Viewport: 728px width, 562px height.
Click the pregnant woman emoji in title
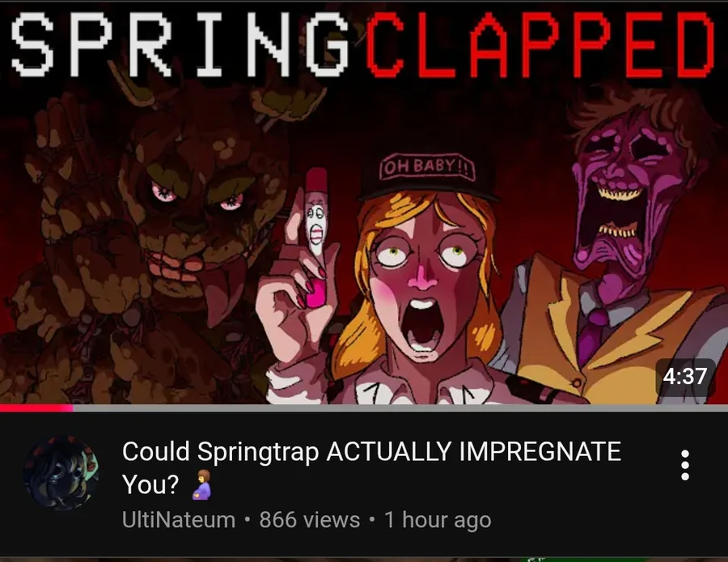click(201, 484)
